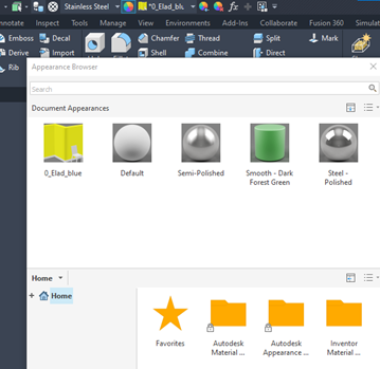Toggle the document appearances panel show/hide icon
This screenshot has width=380, height=369.
pyautogui.click(x=351, y=108)
